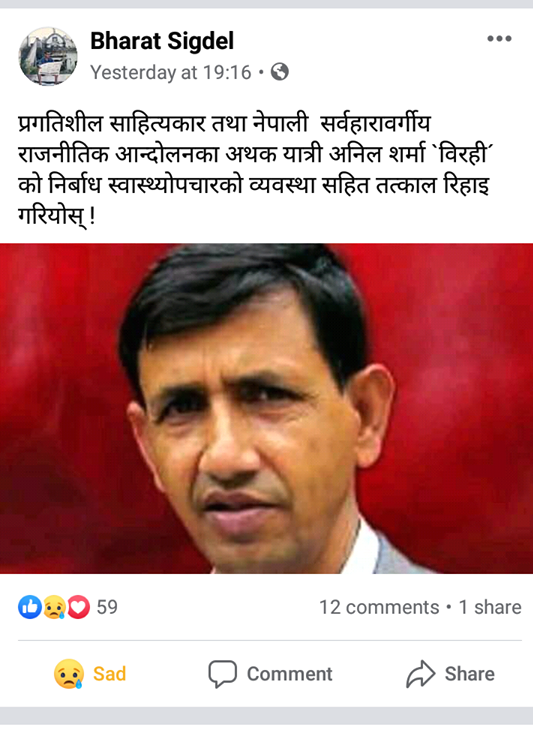The height and width of the screenshot is (740, 533).
Task: Open the Bharat Sigdel profile name link
Action: point(162,41)
